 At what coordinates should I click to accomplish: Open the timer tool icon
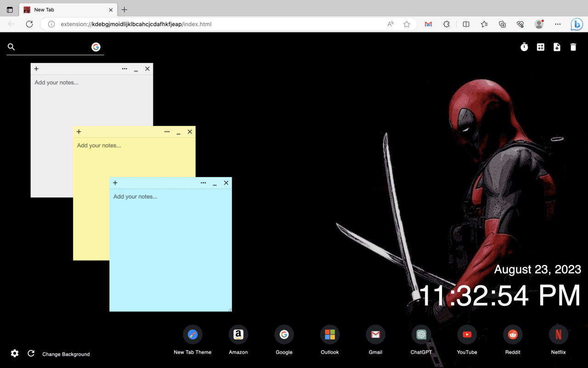(524, 47)
